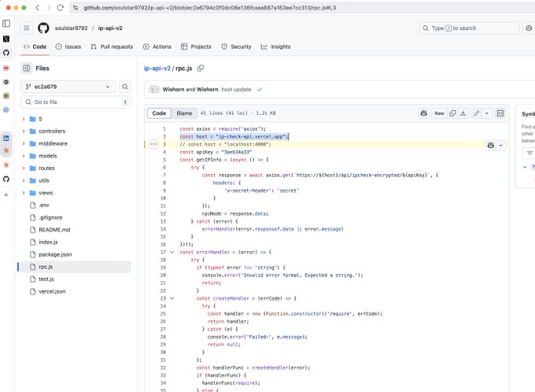Image resolution: width=535 pixels, height=392 pixels.
Task: Click the browser forward arrow
Action: [x=49, y=8]
